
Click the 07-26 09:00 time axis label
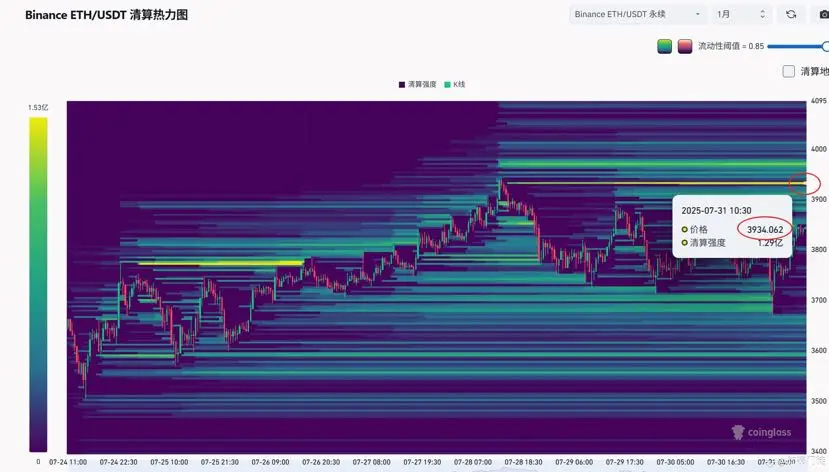tap(270, 462)
